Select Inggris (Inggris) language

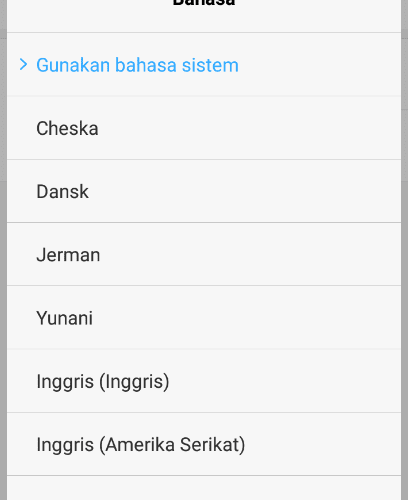(204, 381)
